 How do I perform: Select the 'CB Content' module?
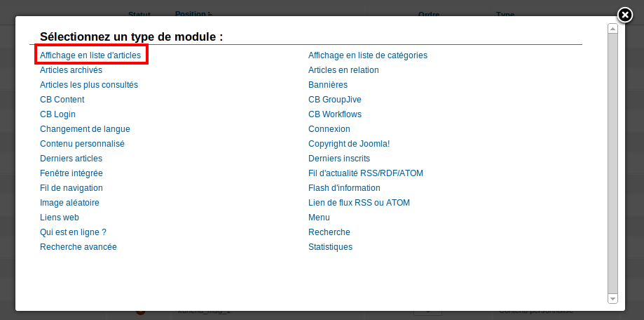tap(62, 100)
